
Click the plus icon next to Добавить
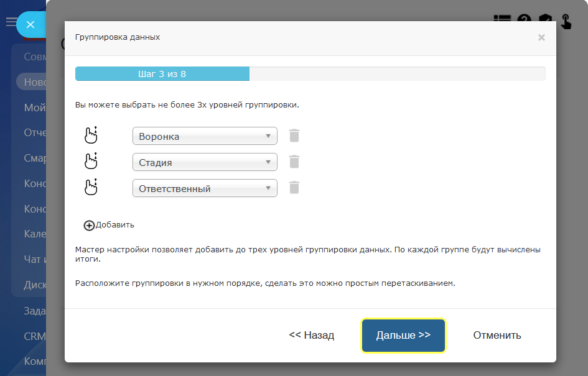(89, 225)
